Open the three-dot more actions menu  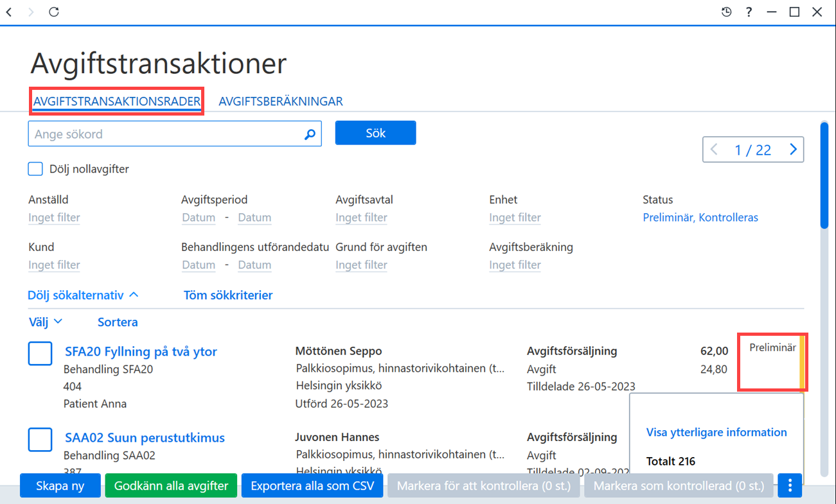[x=790, y=486]
